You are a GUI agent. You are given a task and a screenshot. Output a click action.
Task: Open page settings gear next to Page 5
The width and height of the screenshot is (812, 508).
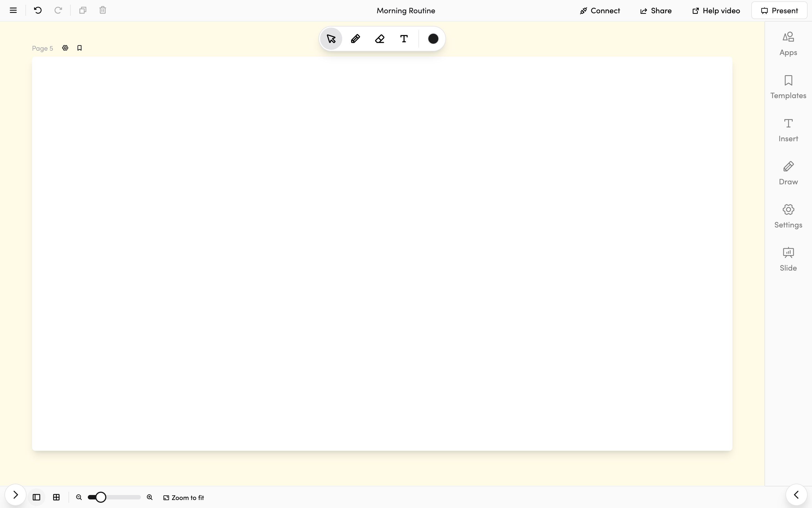pyautogui.click(x=65, y=48)
